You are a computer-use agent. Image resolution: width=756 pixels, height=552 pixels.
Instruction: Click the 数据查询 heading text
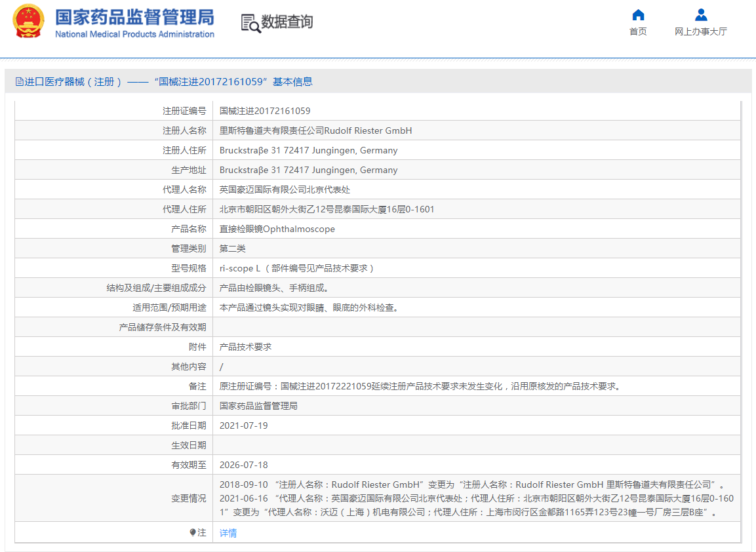click(287, 22)
